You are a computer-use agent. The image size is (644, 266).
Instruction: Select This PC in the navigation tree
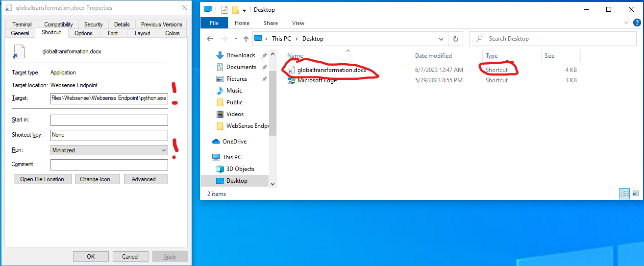click(x=232, y=157)
